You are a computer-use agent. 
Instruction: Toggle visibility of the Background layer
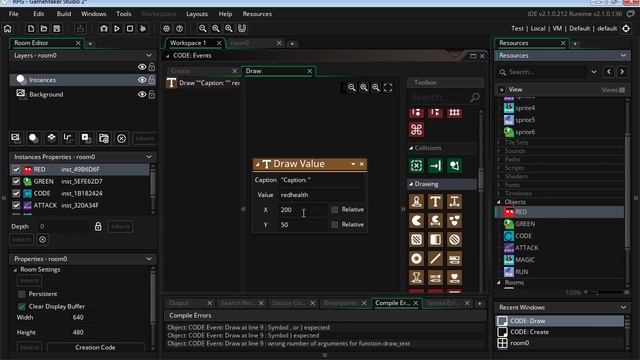click(x=142, y=94)
